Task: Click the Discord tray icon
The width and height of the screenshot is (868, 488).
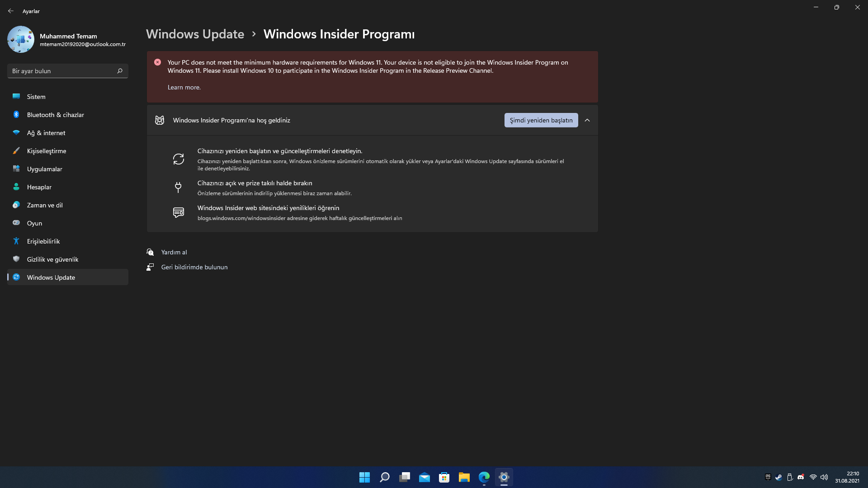Action: tap(801, 477)
